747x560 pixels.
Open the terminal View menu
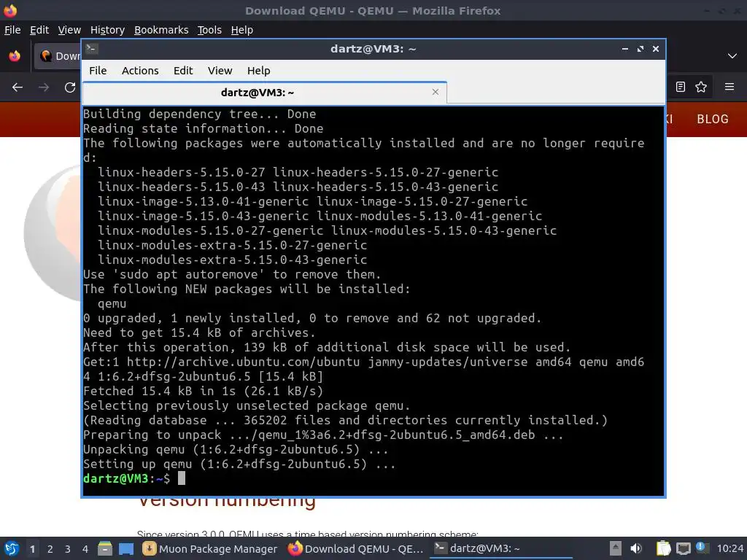[x=220, y=71]
